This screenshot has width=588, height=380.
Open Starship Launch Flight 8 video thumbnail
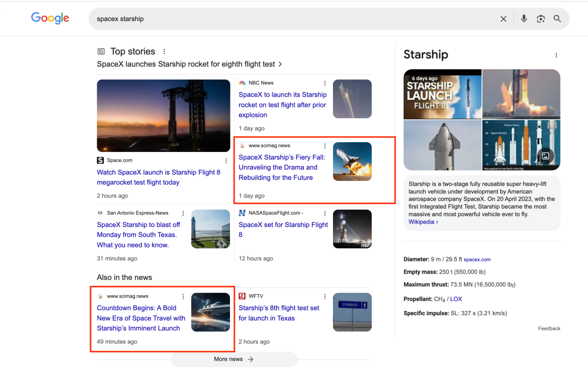[442, 94]
